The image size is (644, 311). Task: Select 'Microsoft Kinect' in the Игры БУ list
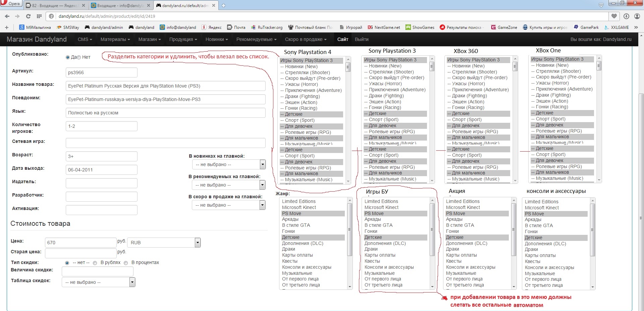(395, 207)
